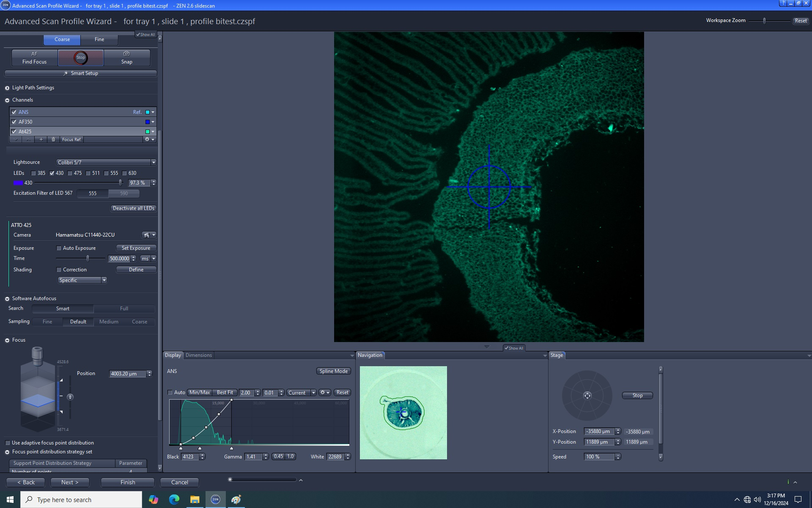Click the stage joystick center icon

click(587, 395)
